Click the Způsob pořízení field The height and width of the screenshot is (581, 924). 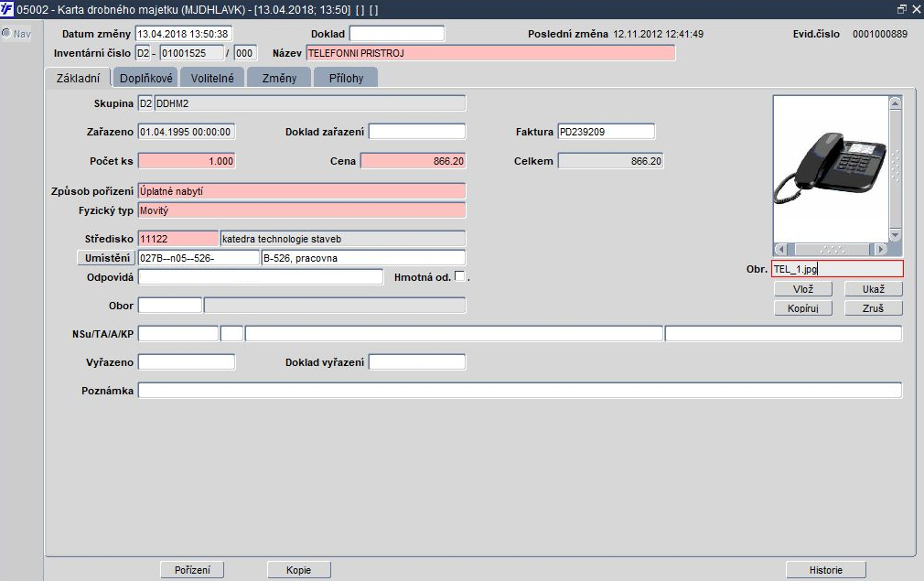302,191
